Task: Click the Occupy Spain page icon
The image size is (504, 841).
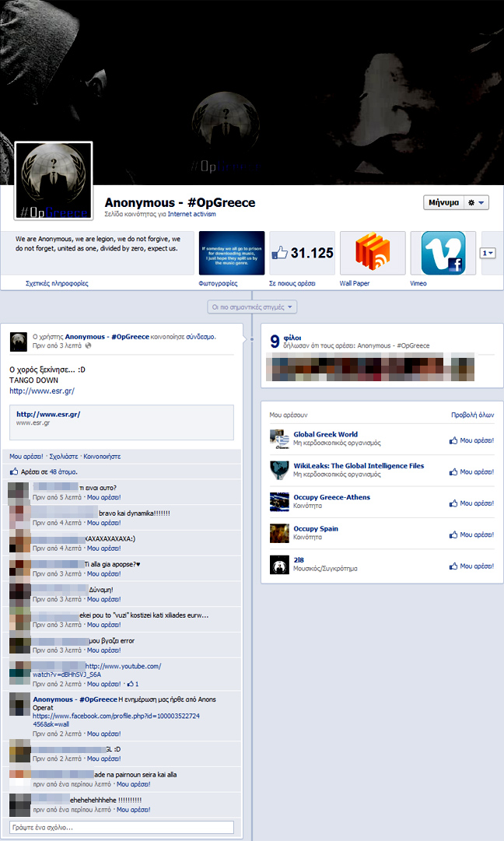Action: (279, 534)
